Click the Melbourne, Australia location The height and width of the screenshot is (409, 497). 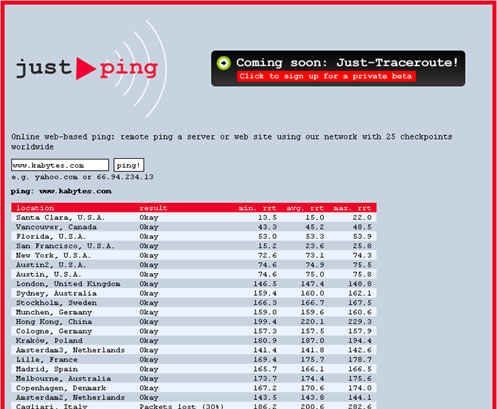[63, 379]
